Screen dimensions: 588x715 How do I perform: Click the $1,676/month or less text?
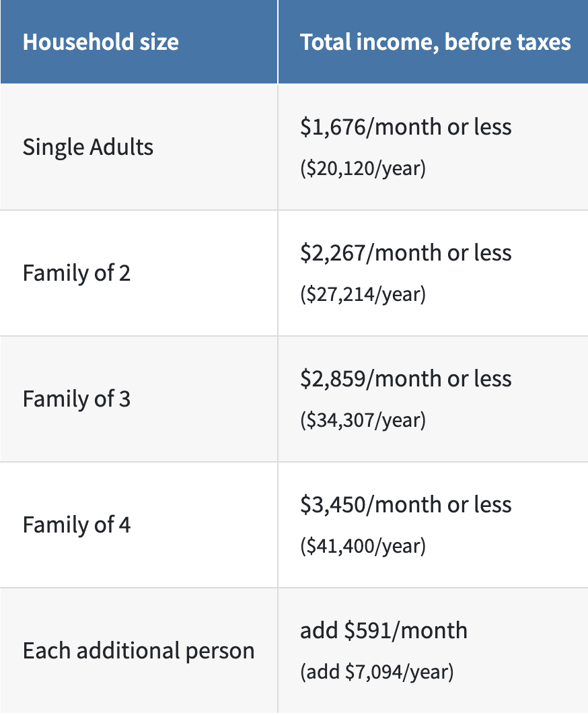click(406, 127)
